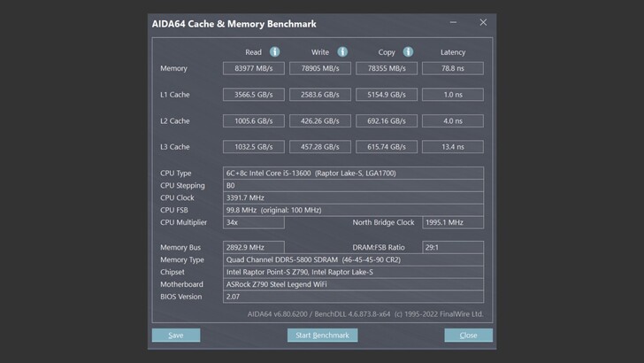The image size is (644, 363).
Task: Click the Memory Type label
Action: point(182,259)
